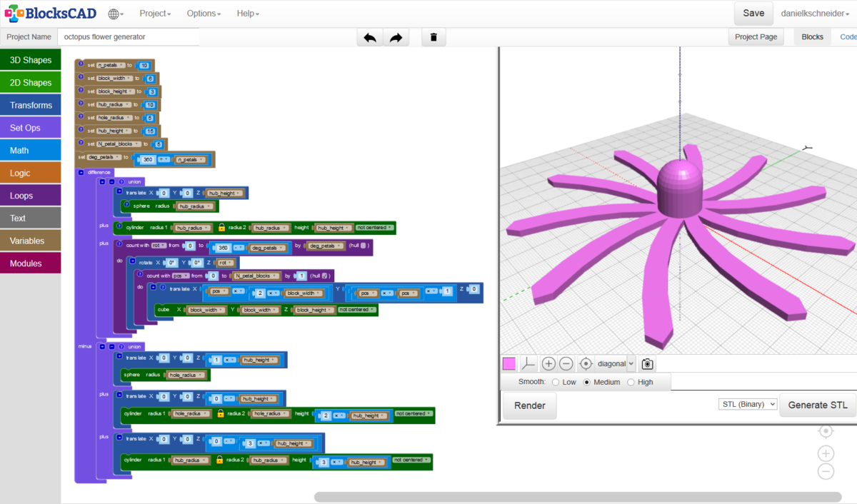Select High smoothness option
Viewport: 857px width, 504px height.
pos(631,383)
